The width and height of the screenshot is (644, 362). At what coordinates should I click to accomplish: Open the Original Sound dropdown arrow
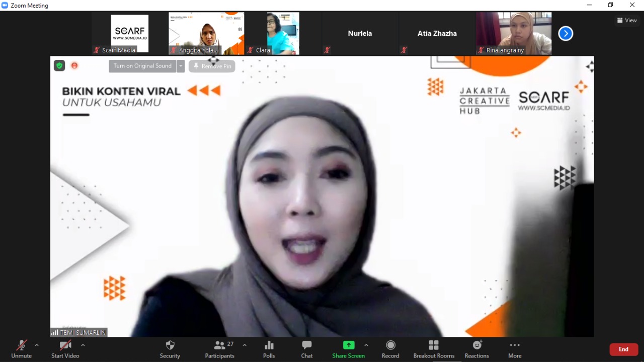pyautogui.click(x=181, y=66)
